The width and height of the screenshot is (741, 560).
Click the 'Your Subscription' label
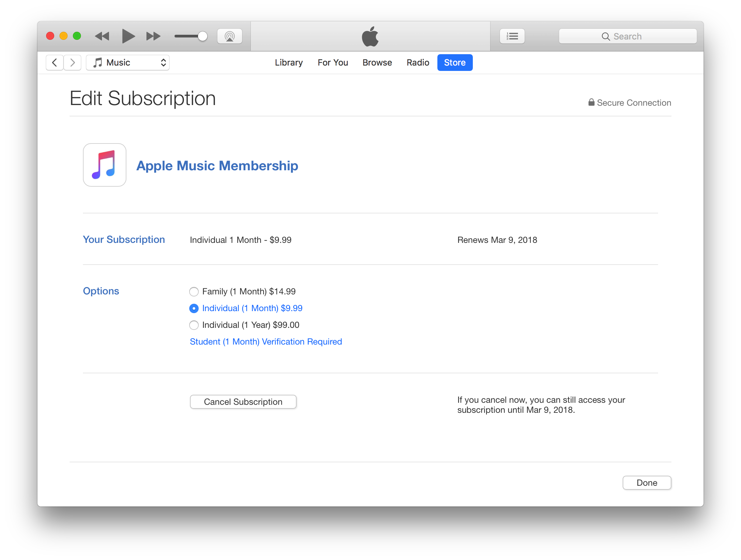(x=124, y=240)
